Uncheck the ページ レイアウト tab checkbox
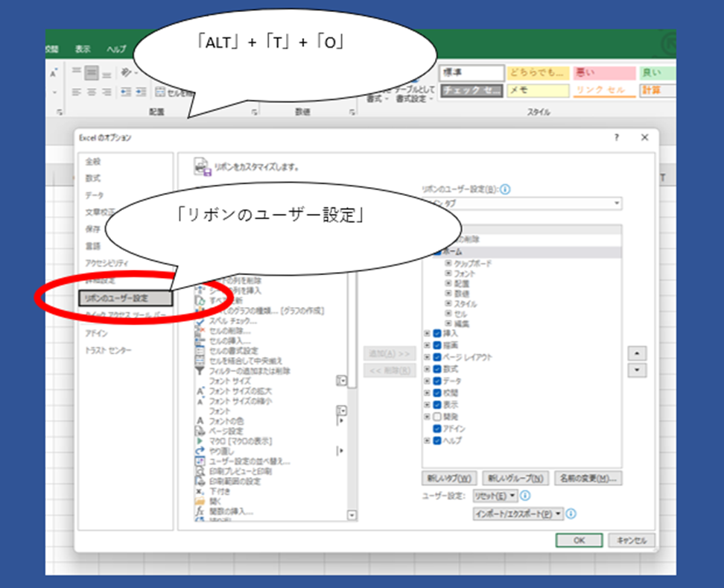Image resolution: width=724 pixels, height=588 pixels. [x=436, y=357]
